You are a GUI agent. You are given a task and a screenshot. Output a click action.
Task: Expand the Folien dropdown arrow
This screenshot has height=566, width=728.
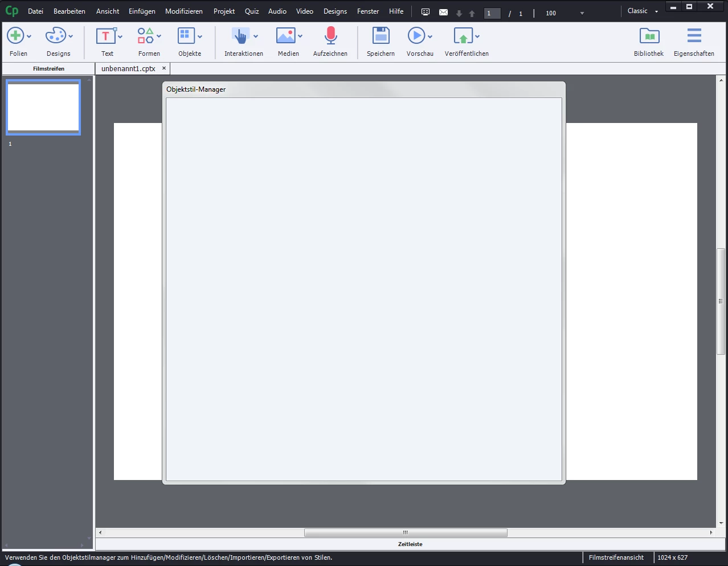[29, 36]
